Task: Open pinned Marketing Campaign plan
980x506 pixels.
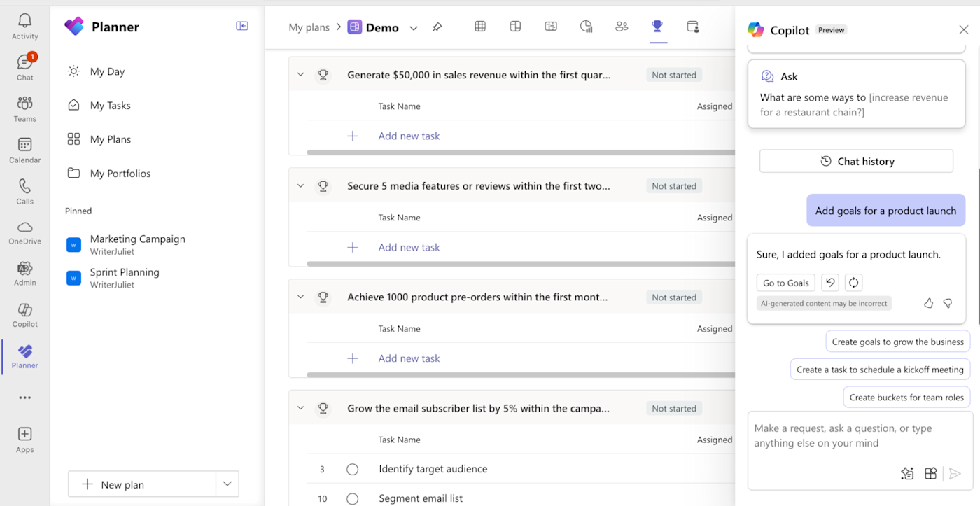Action: point(137,244)
